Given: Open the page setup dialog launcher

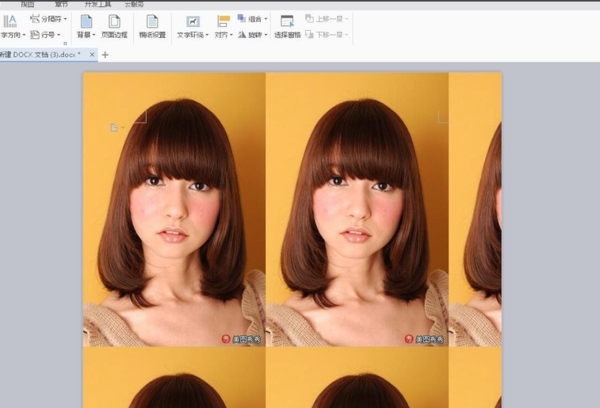Looking at the screenshot, I should coord(65,44).
